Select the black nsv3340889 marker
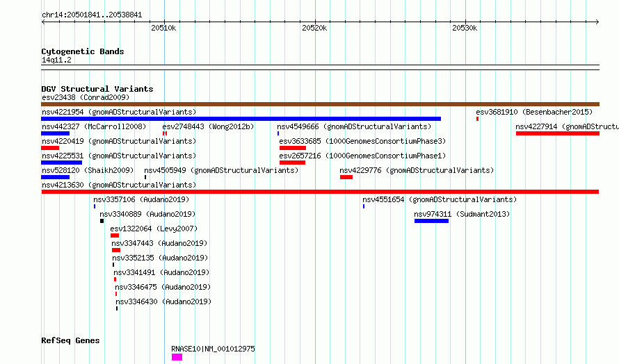The height and width of the screenshot is (364, 619). pyautogui.click(x=102, y=221)
